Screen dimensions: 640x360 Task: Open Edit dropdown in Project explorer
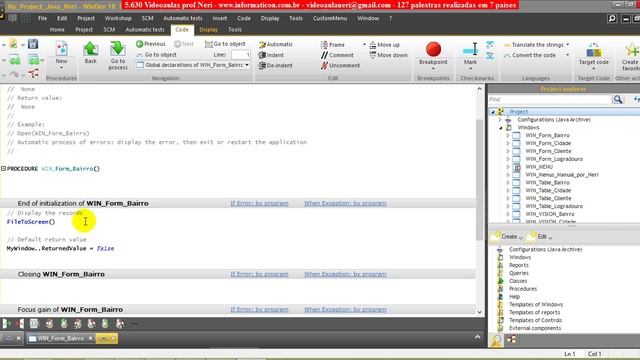(540, 236)
